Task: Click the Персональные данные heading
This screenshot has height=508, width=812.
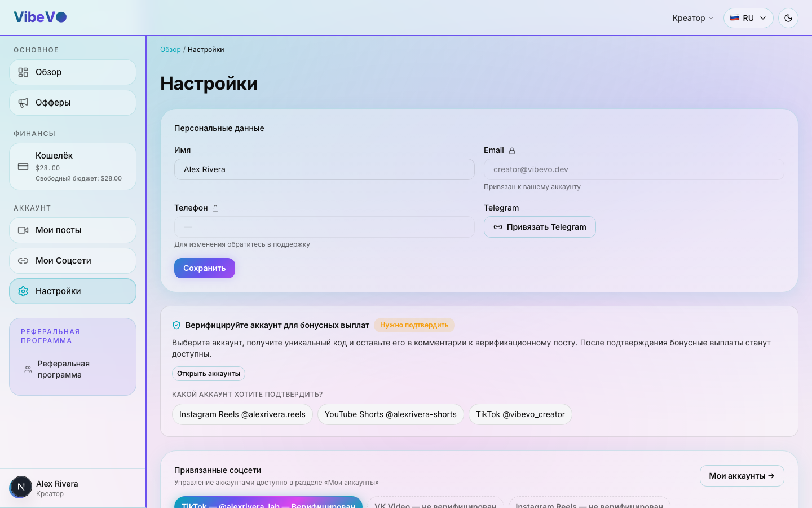Action: point(219,128)
